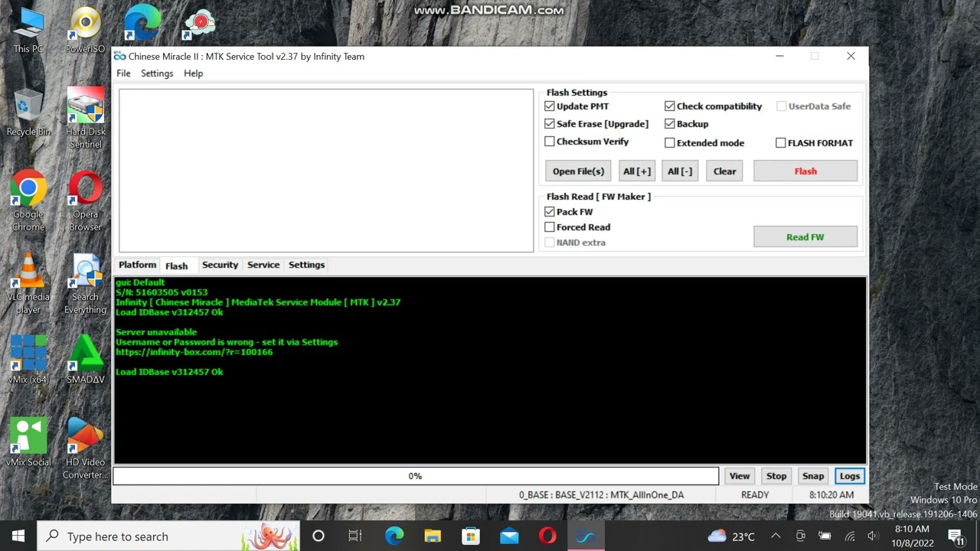Show hidden tray icons chevron
The image size is (980, 551).
776,536
